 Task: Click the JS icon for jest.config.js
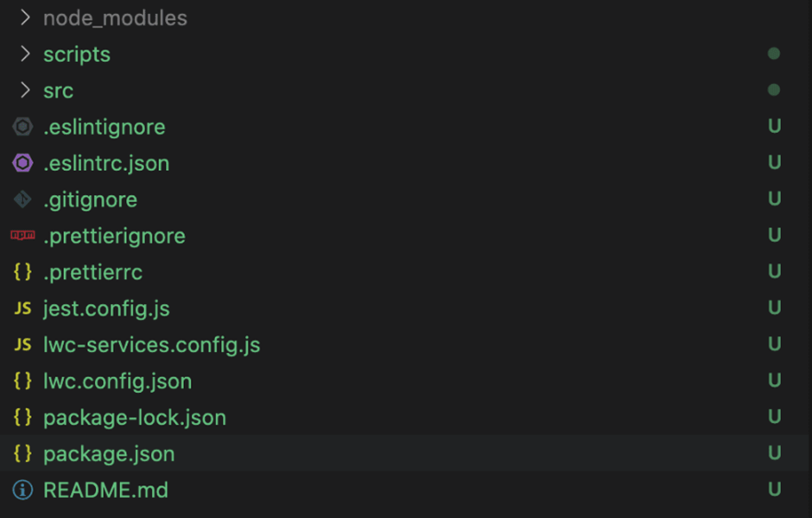(x=22, y=308)
